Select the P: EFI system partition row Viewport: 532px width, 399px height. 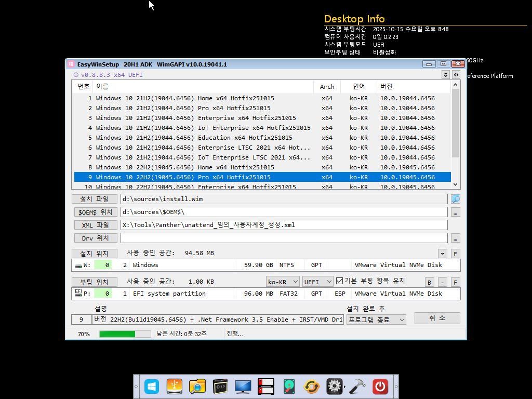[265, 294]
